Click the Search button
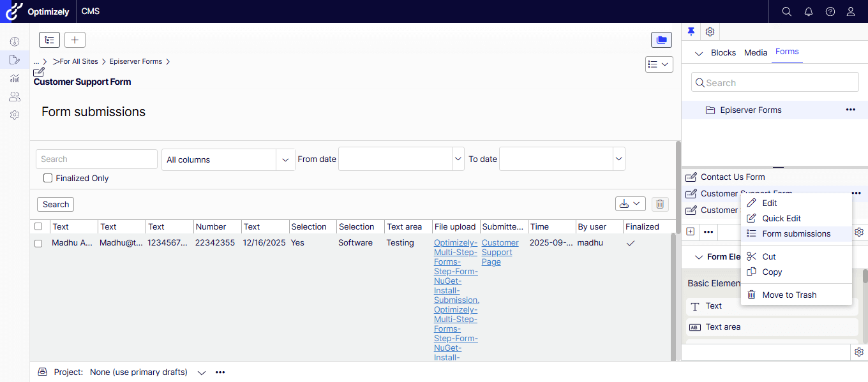 pos(56,205)
